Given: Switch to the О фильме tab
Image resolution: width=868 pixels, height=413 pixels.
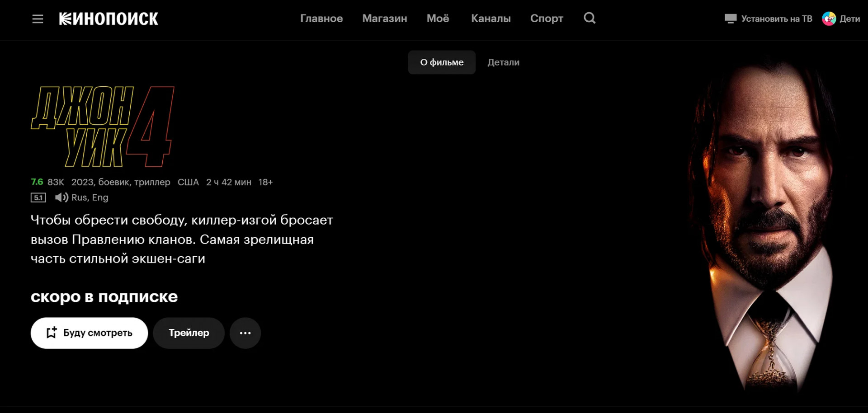Looking at the screenshot, I should (442, 62).
